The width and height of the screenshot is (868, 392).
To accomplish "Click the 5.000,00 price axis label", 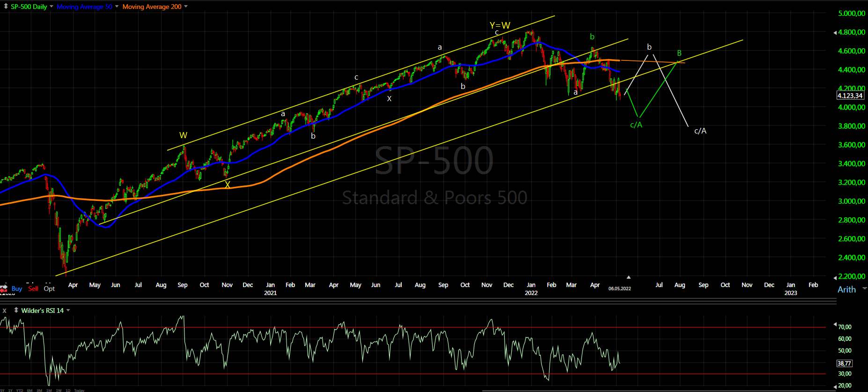I will (x=852, y=14).
